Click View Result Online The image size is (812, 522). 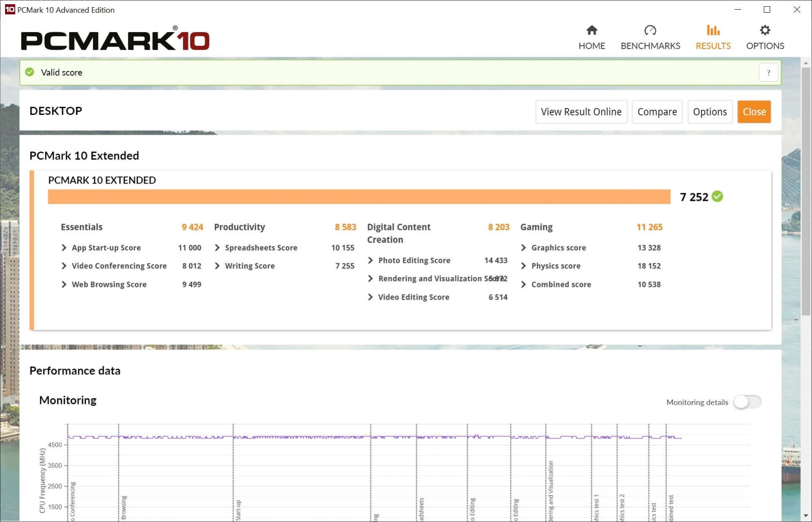pos(581,112)
